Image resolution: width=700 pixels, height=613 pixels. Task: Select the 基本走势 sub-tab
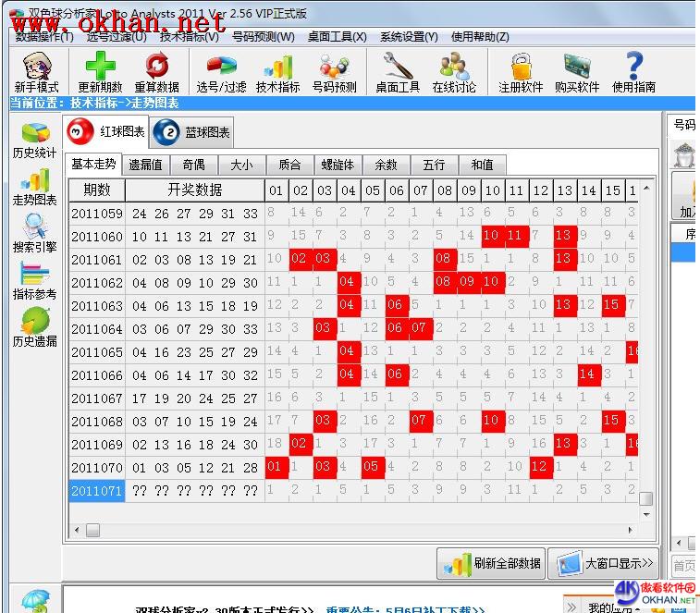[x=93, y=165]
